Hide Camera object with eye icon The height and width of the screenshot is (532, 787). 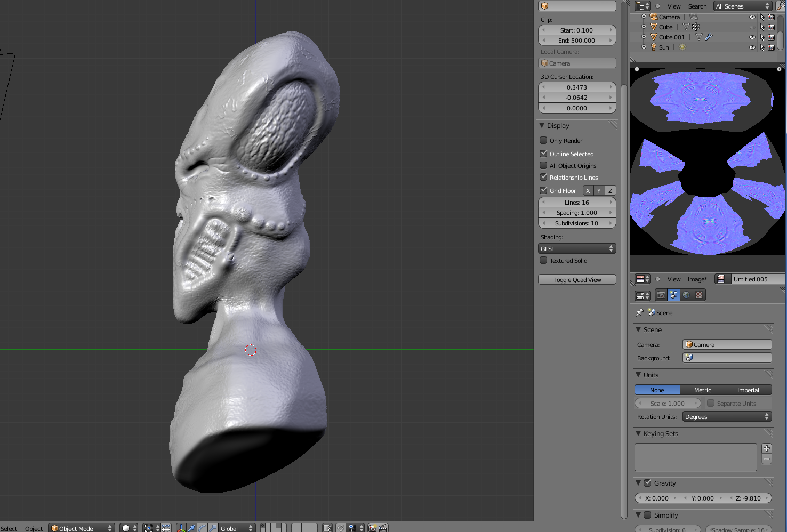click(752, 17)
